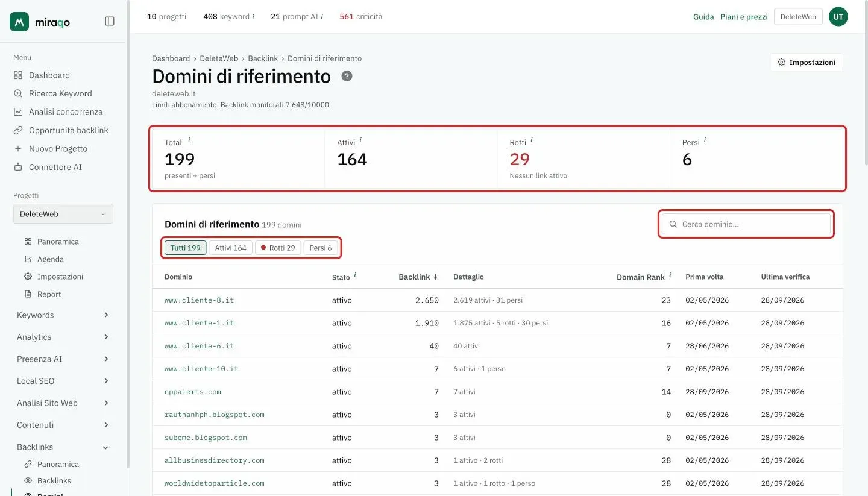Click the Cerca dominio search field

pos(746,224)
